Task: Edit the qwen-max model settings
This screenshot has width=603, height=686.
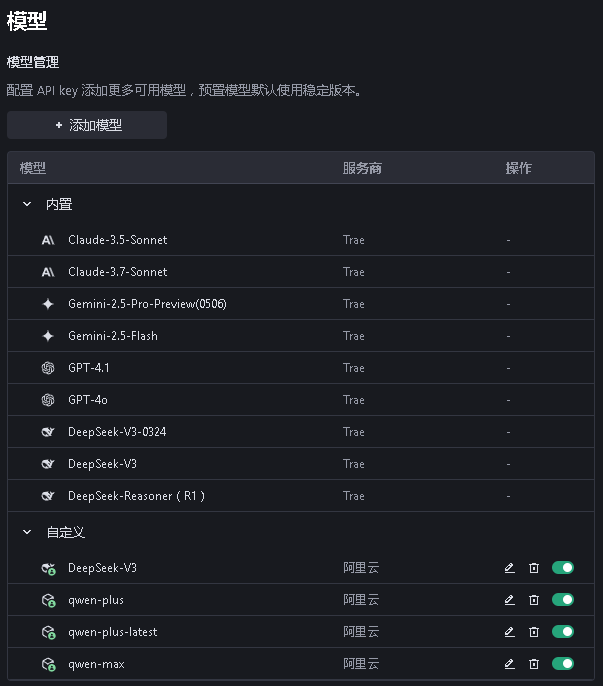Action: coord(510,664)
